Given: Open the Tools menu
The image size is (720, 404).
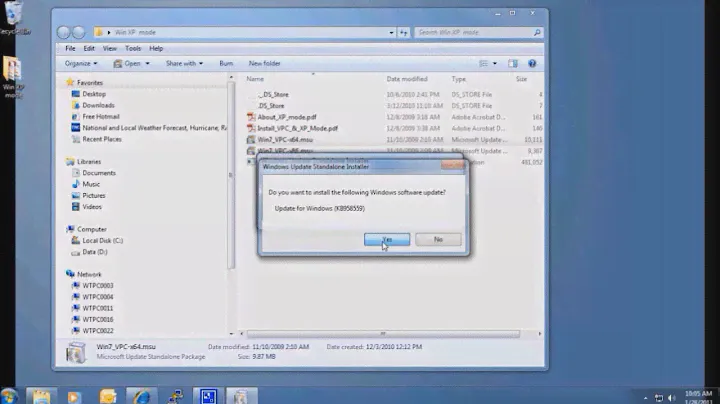Looking at the screenshot, I should [x=132, y=48].
